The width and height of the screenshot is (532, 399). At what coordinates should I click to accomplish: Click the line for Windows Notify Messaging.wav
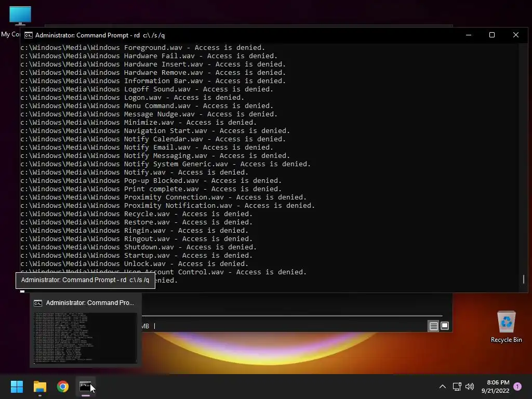(155, 156)
